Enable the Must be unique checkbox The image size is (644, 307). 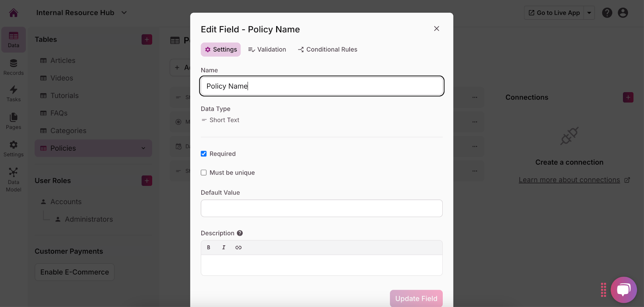tap(204, 173)
